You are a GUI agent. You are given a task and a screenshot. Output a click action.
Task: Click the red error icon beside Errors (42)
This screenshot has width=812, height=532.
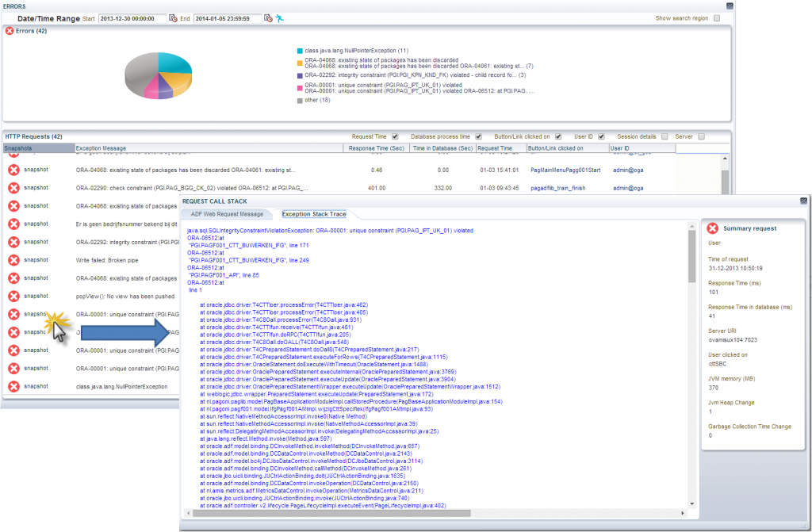coord(10,31)
